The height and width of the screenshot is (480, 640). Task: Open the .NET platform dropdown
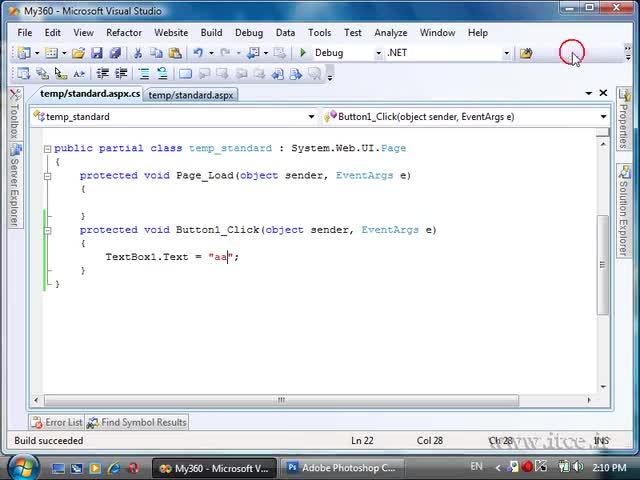pos(507,53)
